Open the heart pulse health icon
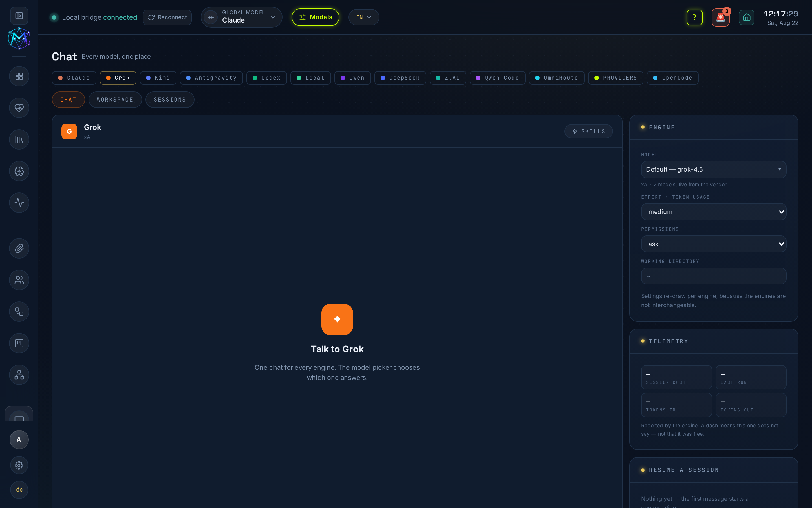Viewport: 812px width, 508px height. tap(19, 108)
